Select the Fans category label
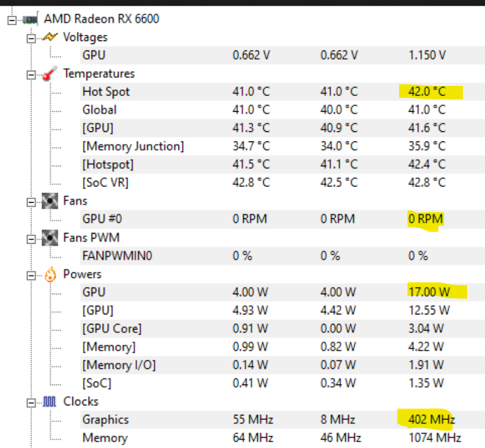The width and height of the screenshot is (485, 448). (x=75, y=201)
